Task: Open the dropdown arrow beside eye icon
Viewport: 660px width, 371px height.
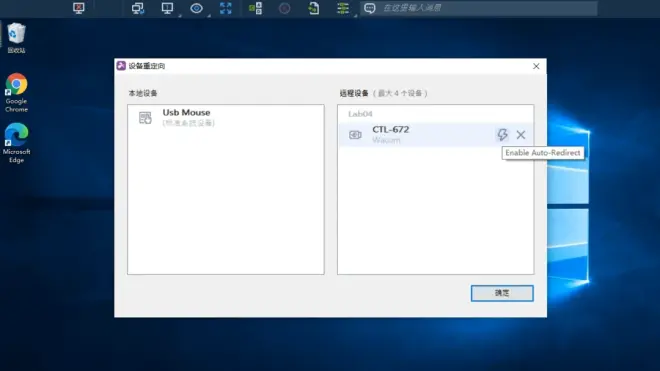Action: coord(209,15)
